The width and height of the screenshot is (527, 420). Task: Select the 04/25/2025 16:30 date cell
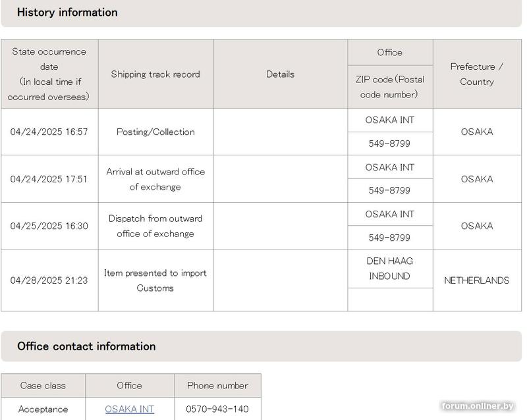click(x=49, y=226)
